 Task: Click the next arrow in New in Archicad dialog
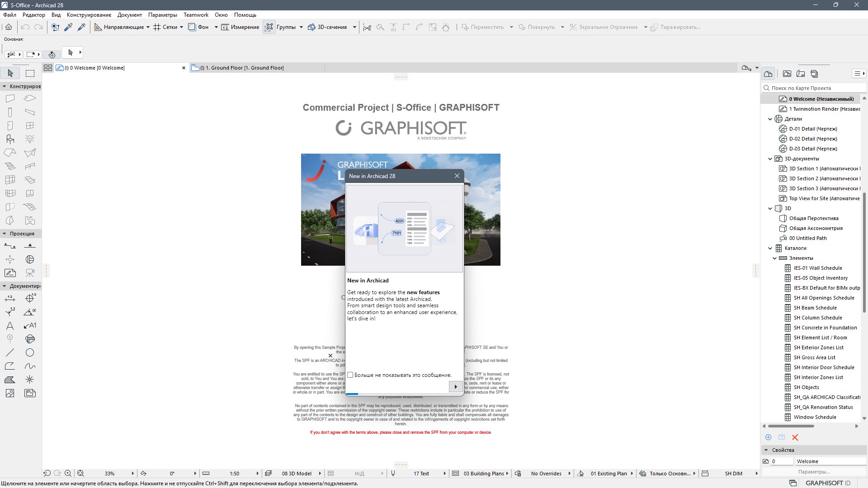455,387
